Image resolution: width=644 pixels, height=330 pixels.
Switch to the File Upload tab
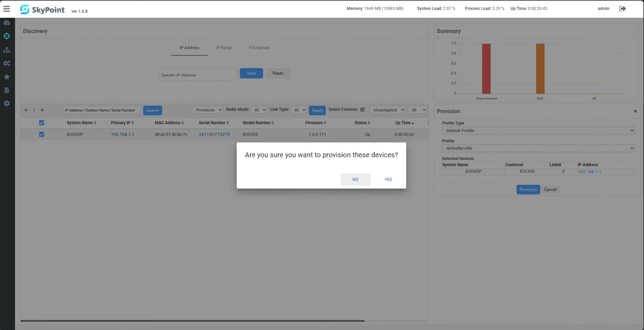click(x=259, y=48)
